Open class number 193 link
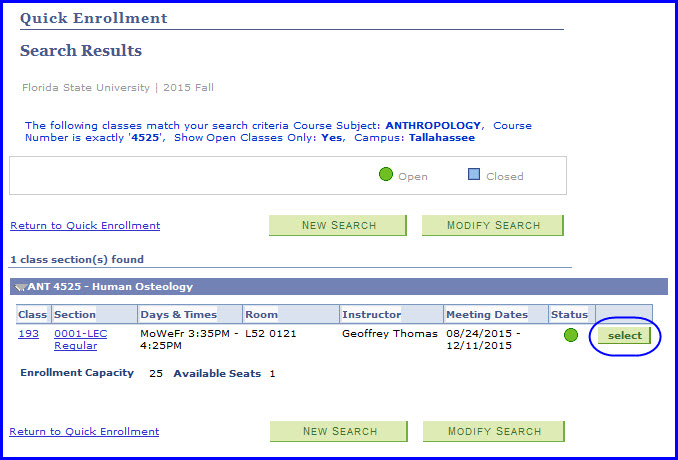Screen dimensions: 678x460 coord(29,334)
